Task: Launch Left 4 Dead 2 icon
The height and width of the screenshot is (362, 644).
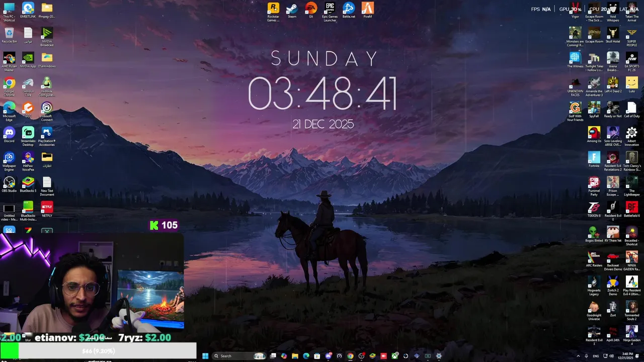Action: pos(613,85)
